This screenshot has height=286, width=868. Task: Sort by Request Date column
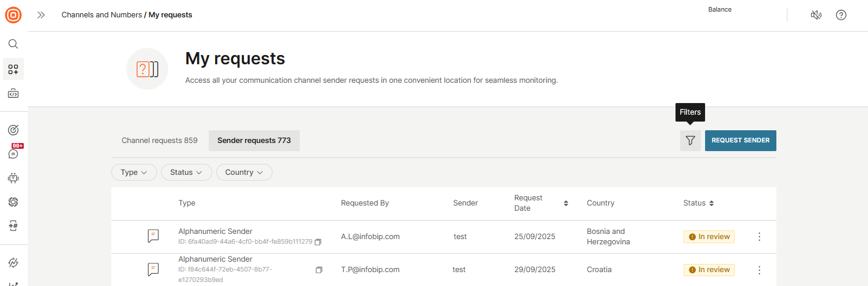point(566,203)
